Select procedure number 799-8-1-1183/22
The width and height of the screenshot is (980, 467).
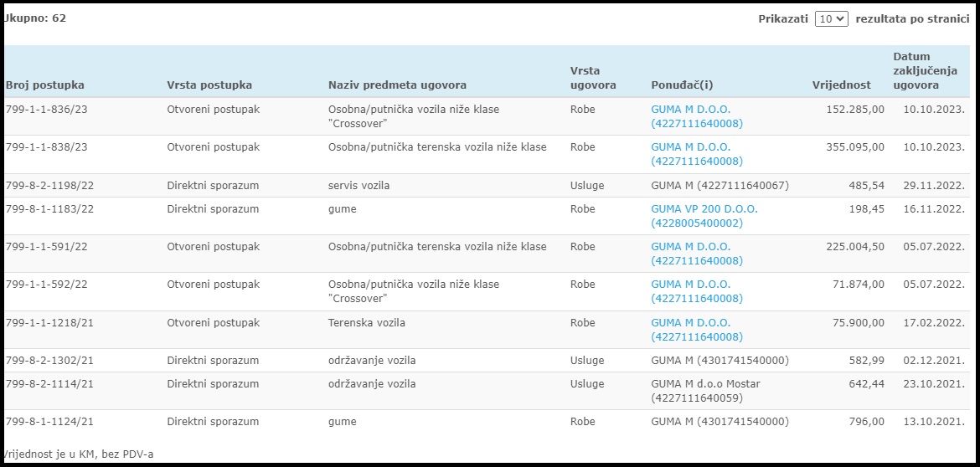49,209
